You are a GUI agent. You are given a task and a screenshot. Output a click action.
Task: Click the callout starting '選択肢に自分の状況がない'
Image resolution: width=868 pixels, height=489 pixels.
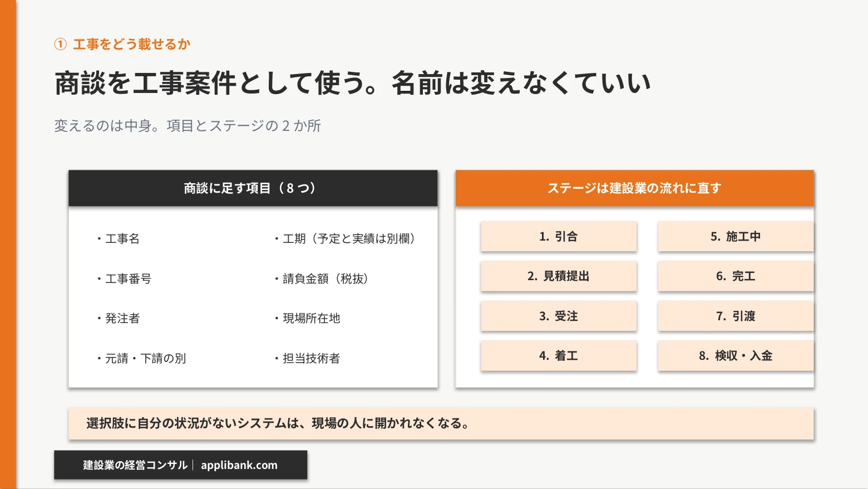(x=441, y=423)
